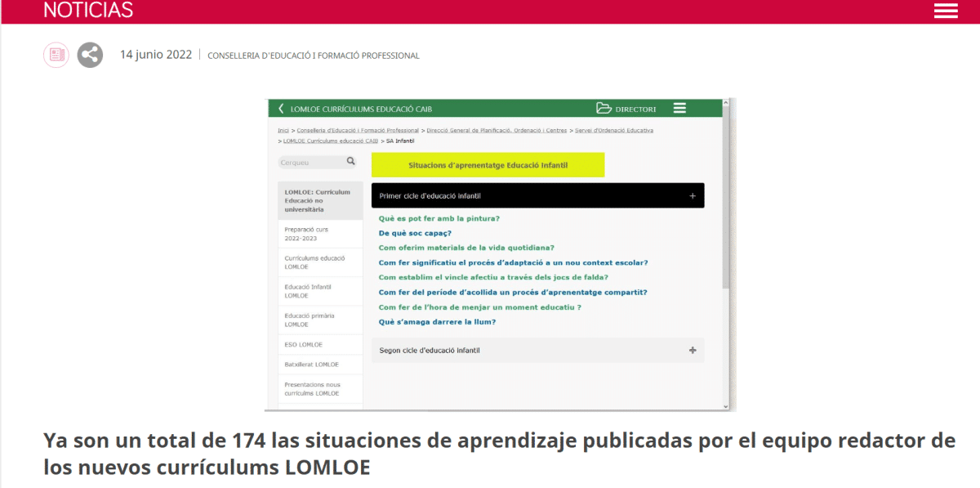
Task: Click the share icon next to date
Action: tap(90, 55)
